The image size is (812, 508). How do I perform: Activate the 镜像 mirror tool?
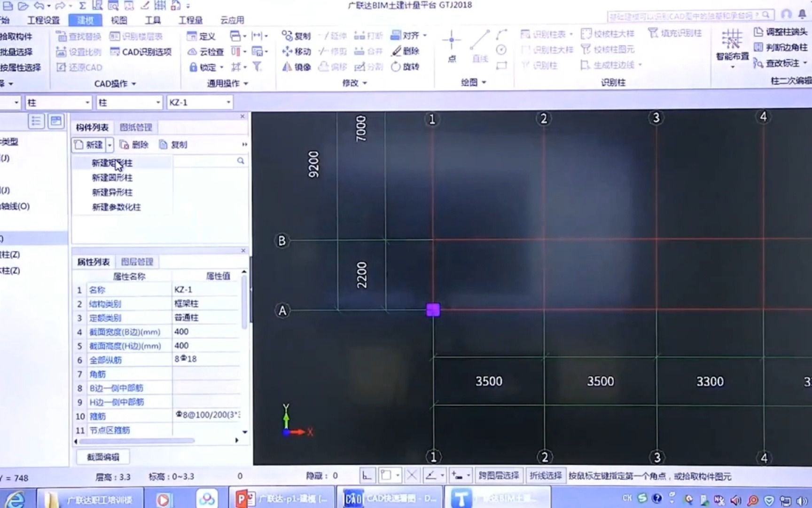click(296, 67)
